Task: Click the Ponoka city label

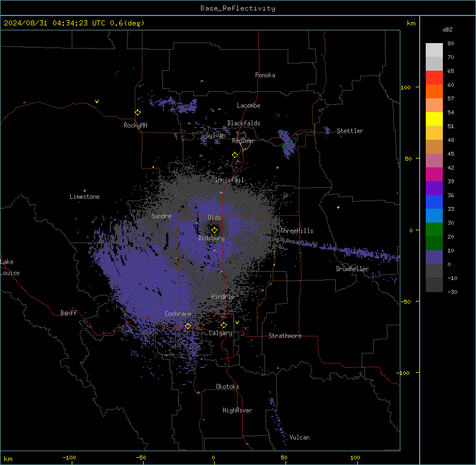Action: tap(265, 75)
